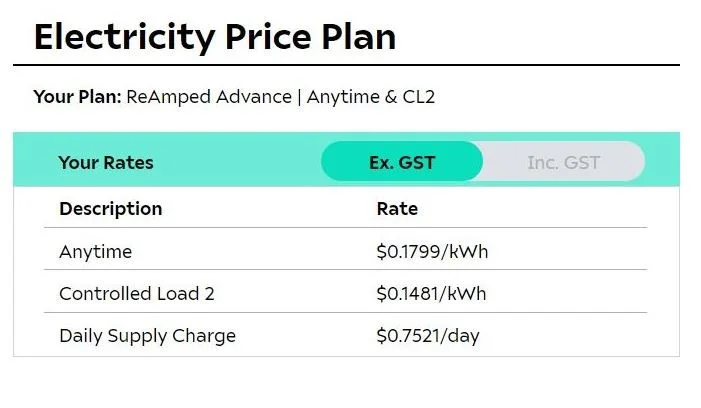This screenshot has width=701, height=408.
Task: Switch rates to Inc. GST
Action: (563, 162)
